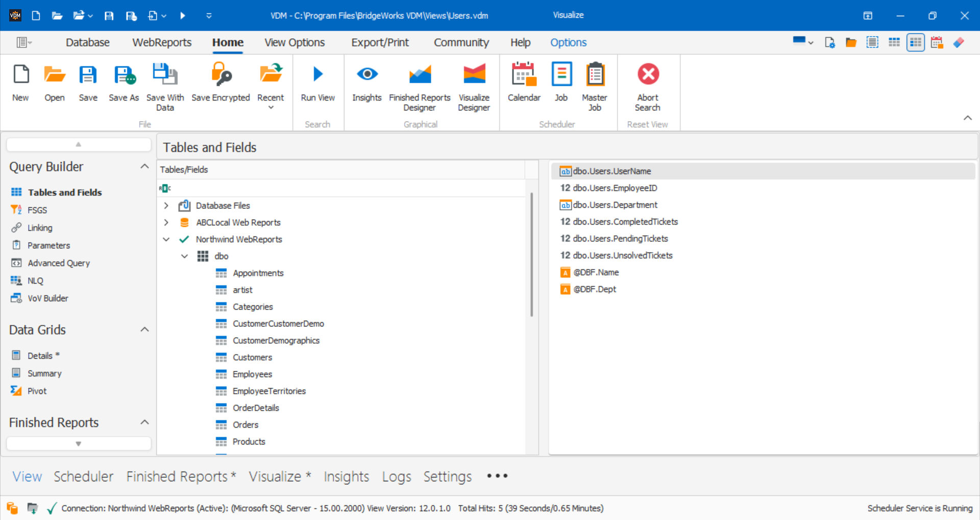Switch to the View Options ribbon tab
Image resolution: width=980 pixels, height=520 pixels.
pyautogui.click(x=294, y=42)
